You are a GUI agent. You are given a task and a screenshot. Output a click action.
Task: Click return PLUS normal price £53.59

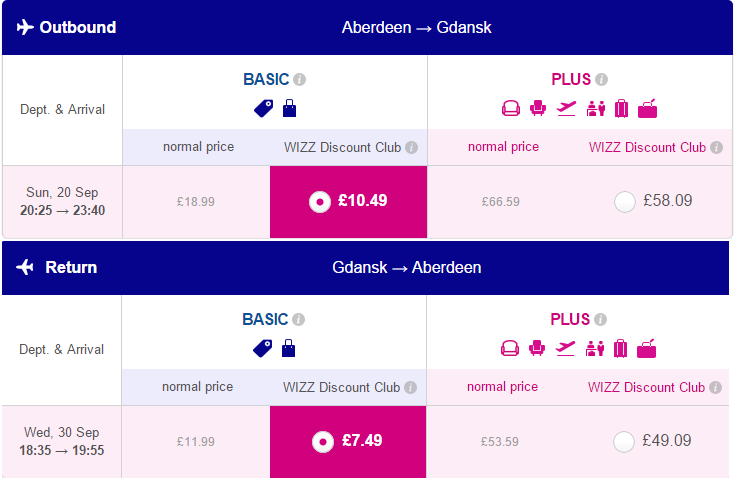500,442
